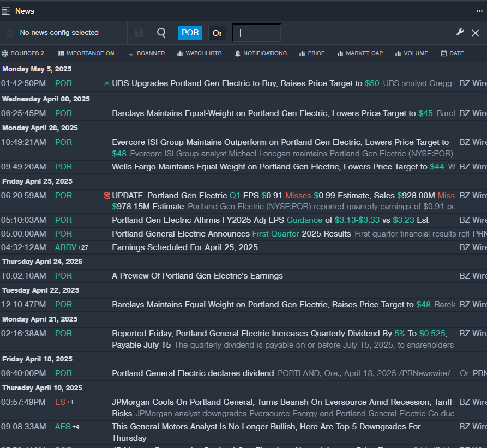The image size is (487, 448).
Task: Click the 'Tuesday April 22, 2025' date header
Action: (41, 290)
